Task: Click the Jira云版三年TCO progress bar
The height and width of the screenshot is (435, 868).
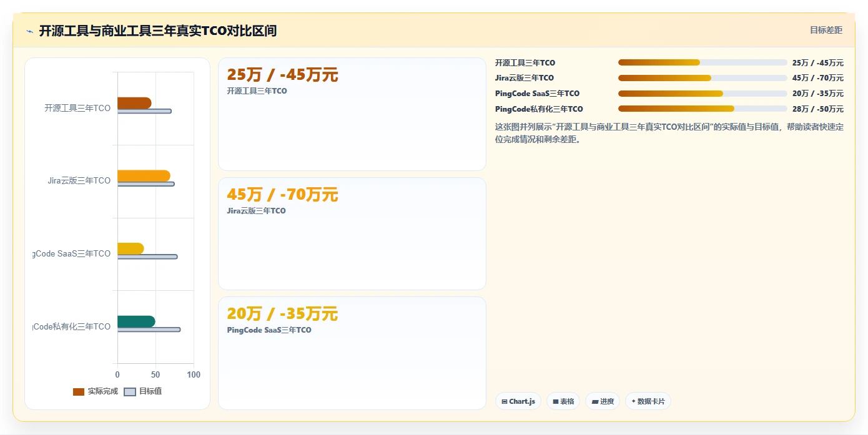Action: point(703,78)
